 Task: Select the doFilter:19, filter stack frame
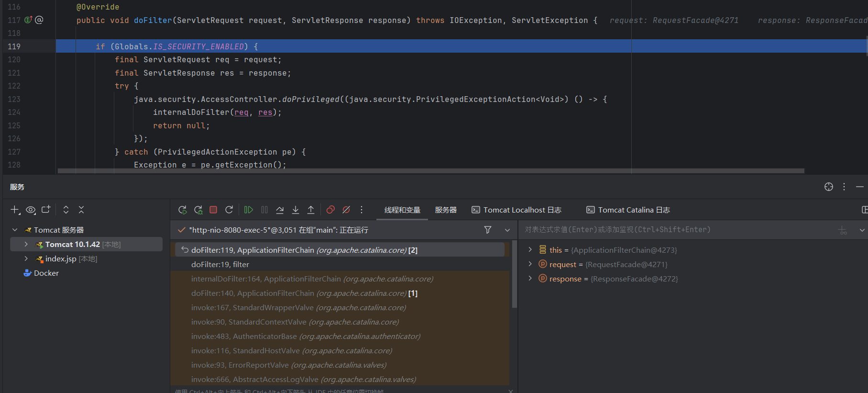(220, 264)
